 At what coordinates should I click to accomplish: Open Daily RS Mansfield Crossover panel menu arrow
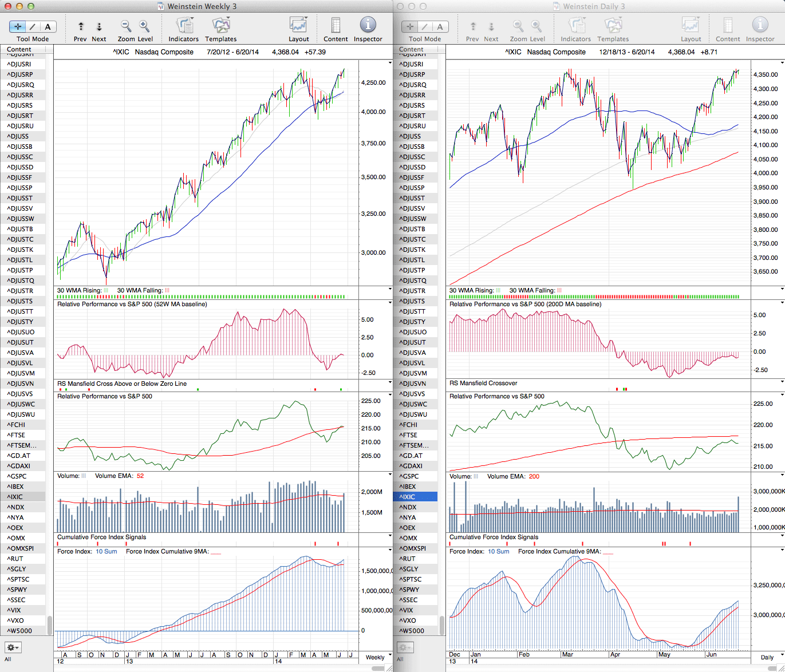[782, 382]
